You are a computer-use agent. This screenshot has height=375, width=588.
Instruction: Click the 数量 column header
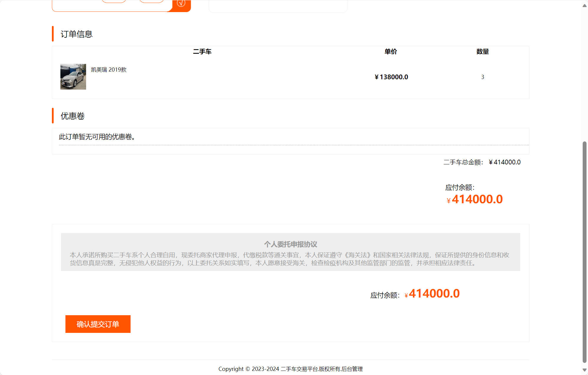[x=482, y=51]
